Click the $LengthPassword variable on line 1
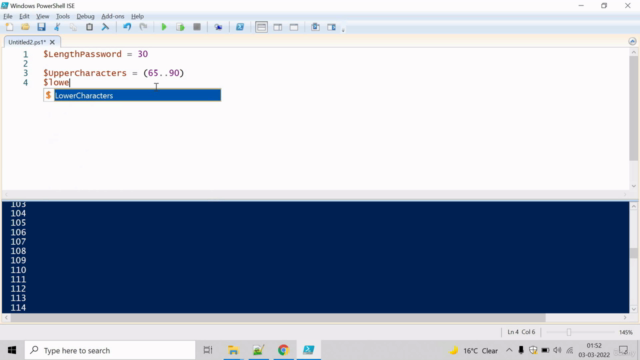The height and width of the screenshot is (360, 640). point(82,54)
